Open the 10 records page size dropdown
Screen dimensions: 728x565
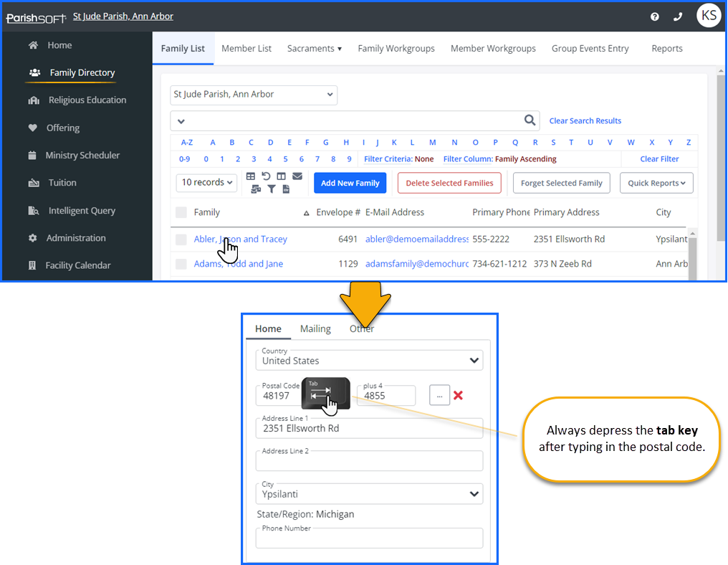(x=206, y=183)
